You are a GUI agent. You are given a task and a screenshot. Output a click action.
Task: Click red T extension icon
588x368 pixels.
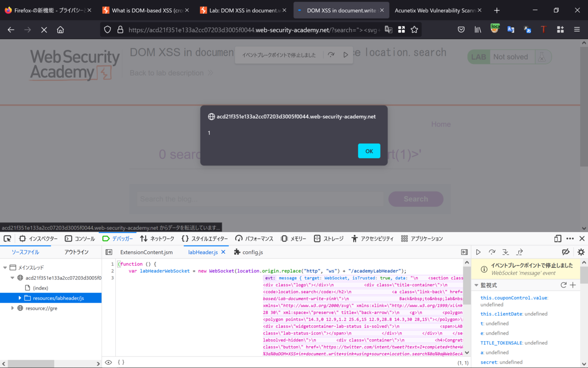pos(543,29)
